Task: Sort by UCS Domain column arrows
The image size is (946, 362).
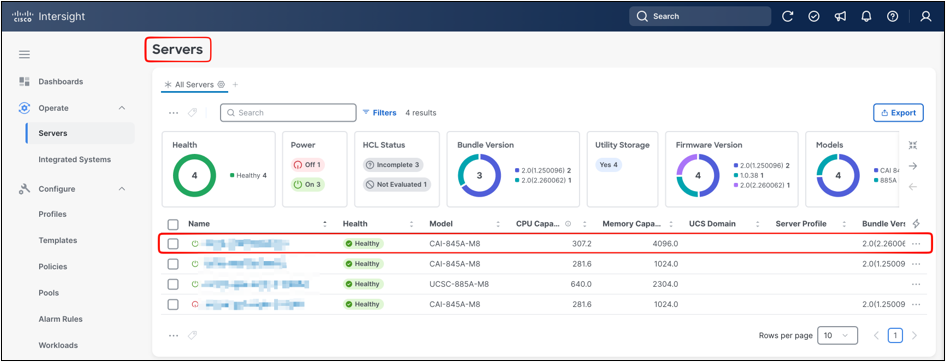Action: coord(757,224)
